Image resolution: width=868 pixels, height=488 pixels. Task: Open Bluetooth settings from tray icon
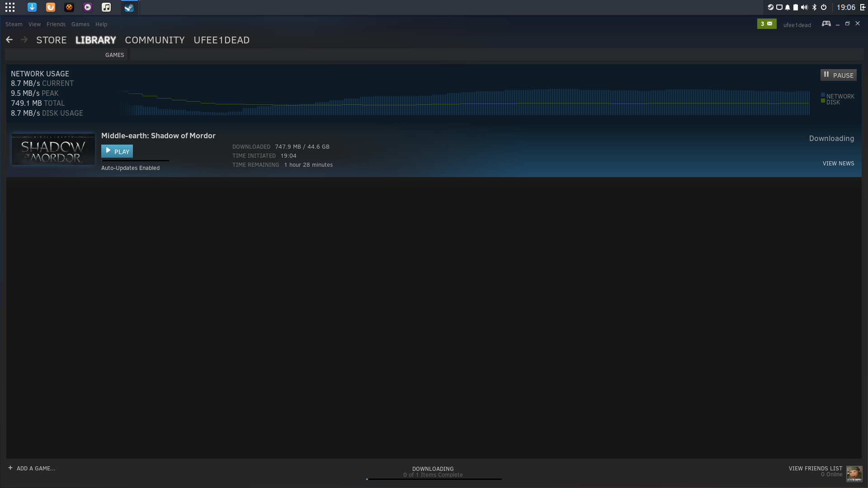(815, 7)
